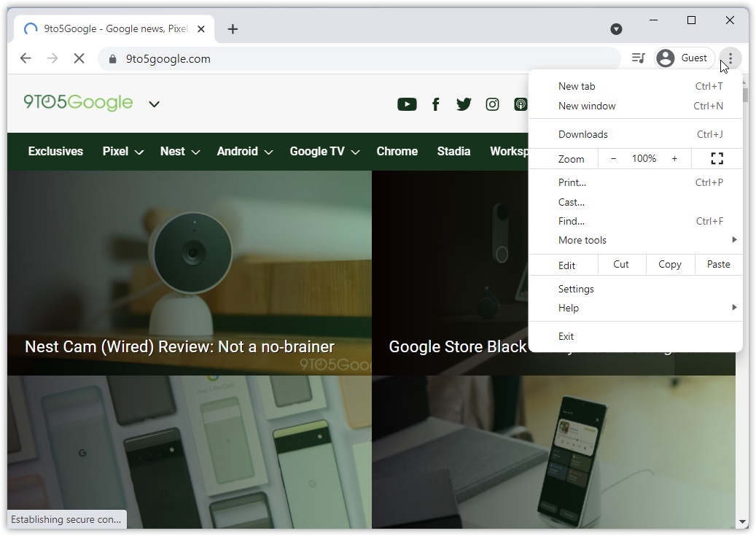Viewport: 756px width, 536px height.
Task: Toggle fullscreen mode in Zoom row
Action: pyautogui.click(x=717, y=158)
